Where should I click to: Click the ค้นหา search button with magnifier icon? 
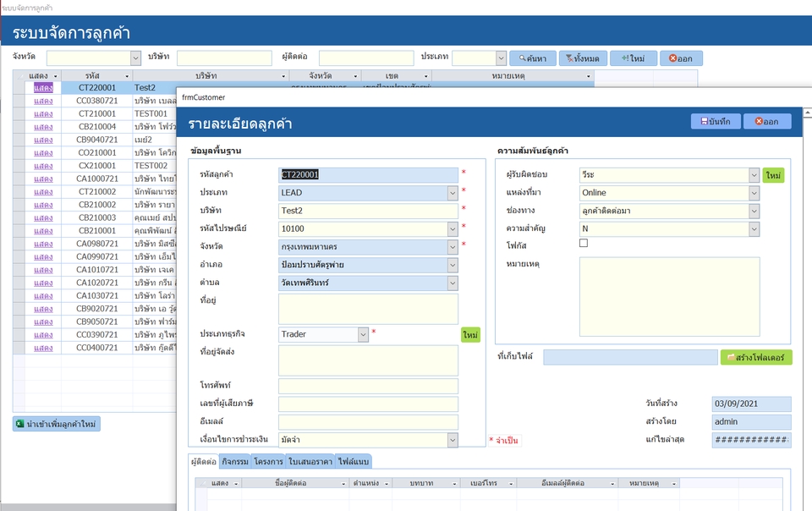532,58
